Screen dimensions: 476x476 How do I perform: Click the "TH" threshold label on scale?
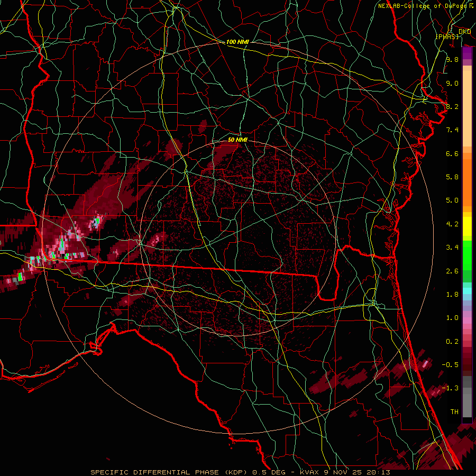pyautogui.click(x=454, y=411)
